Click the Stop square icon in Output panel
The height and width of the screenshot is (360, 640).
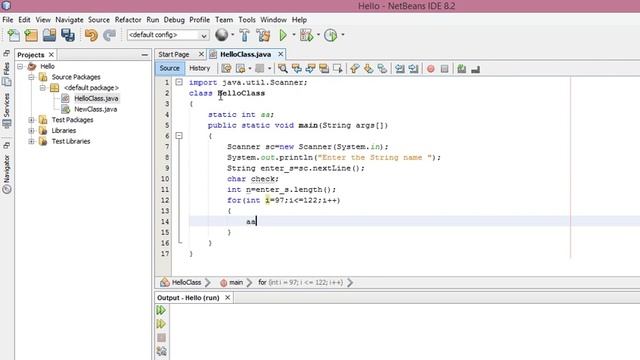click(x=161, y=338)
